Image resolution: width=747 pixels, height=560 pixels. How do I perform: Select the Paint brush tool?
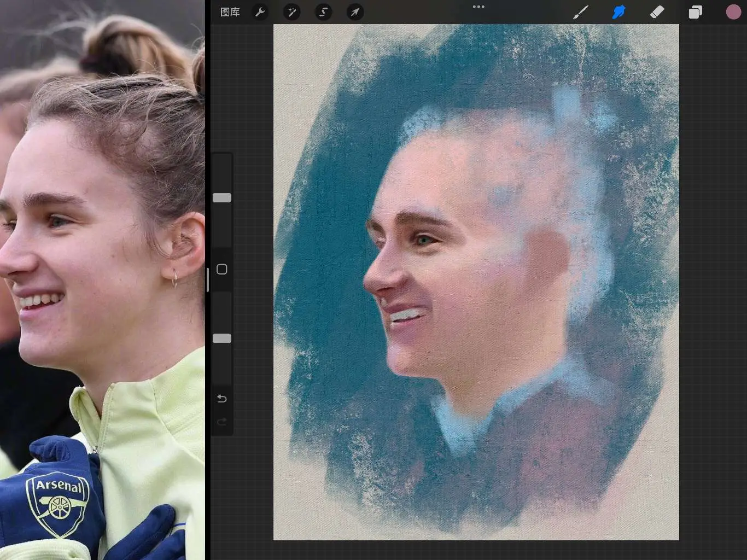click(x=581, y=12)
